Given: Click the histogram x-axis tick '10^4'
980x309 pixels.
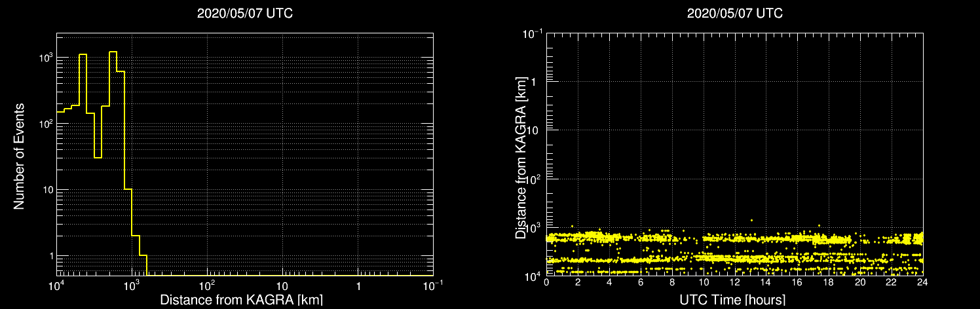Looking at the screenshot, I should pos(58,285).
